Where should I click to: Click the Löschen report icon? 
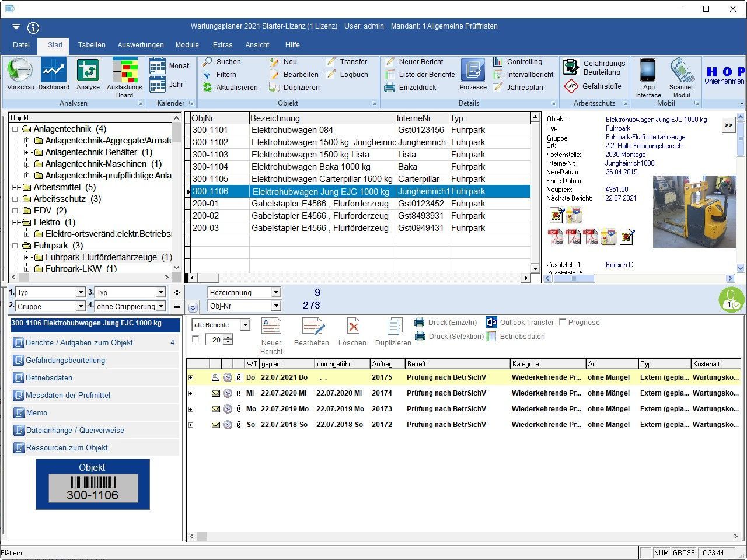[x=352, y=326]
